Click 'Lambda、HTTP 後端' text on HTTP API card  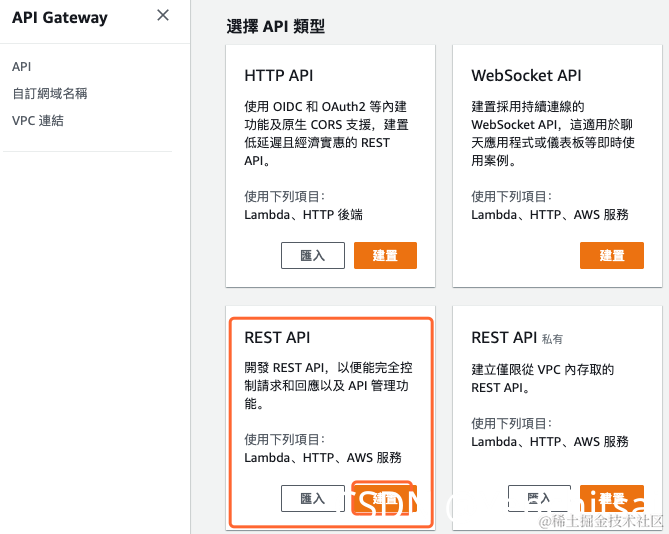tap(303, 215)
